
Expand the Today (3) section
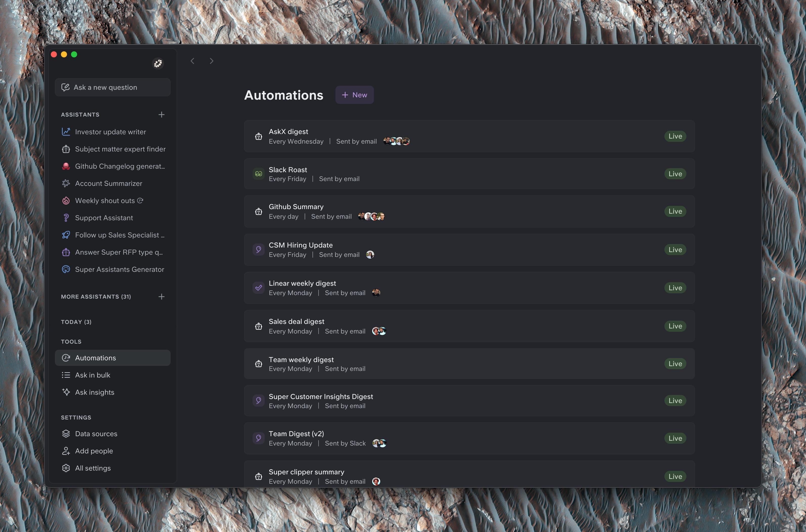76,322
